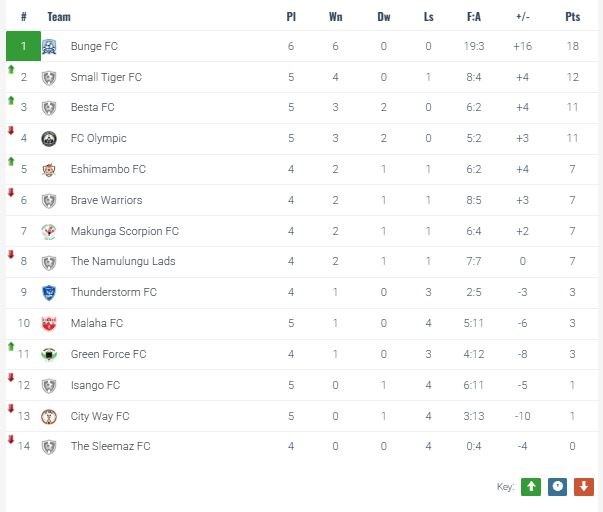Click the Makunga Scorpion FC crest
Image resolution: width=603 pixels, height=512 pixels.
click(x=49, y=231)
